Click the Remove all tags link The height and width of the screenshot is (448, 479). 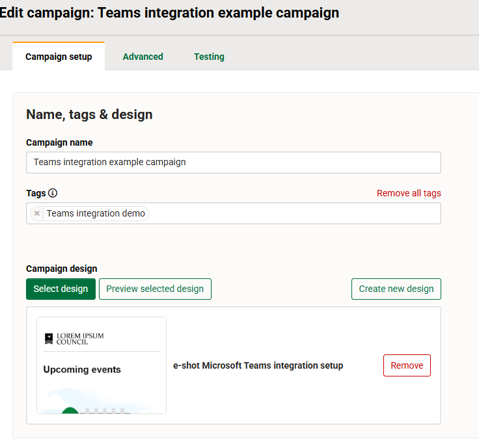[x=409, y=193]
